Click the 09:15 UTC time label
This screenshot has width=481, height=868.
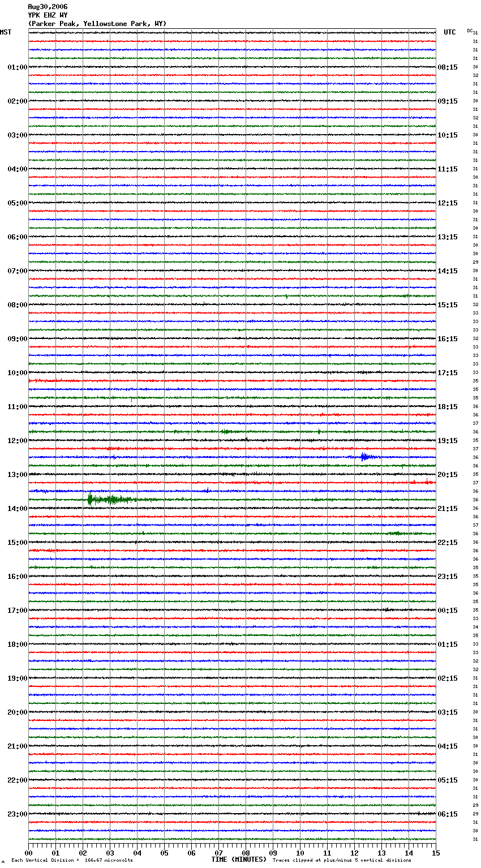coord(448,101)
